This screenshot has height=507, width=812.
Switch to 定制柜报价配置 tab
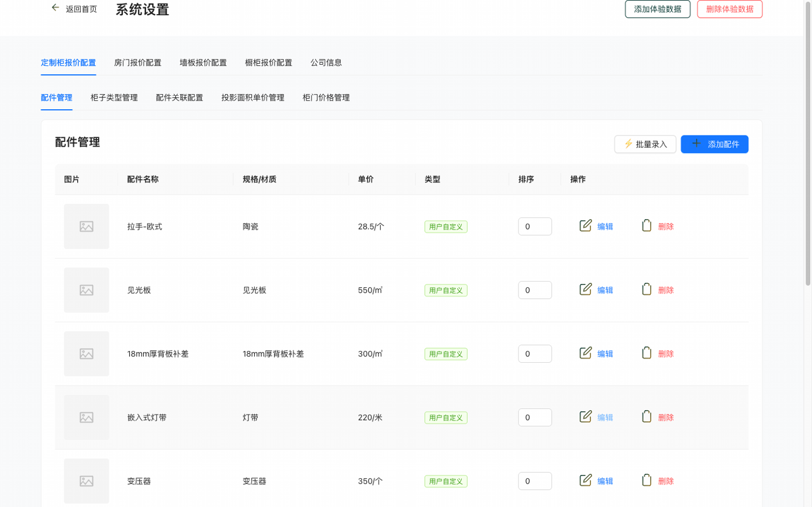pyautogui.click(x=68, y=62)
